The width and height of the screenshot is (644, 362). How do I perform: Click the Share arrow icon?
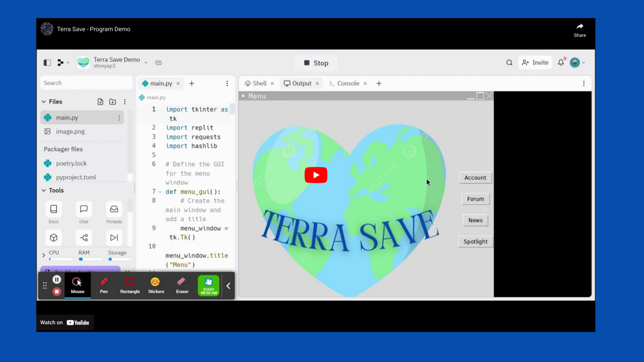[x=580, y=26]
